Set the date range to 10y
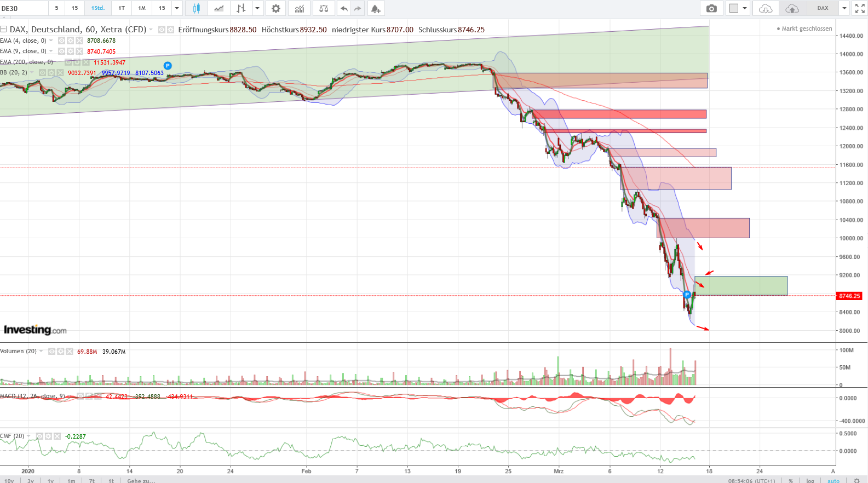 click(x=9, y=480)
